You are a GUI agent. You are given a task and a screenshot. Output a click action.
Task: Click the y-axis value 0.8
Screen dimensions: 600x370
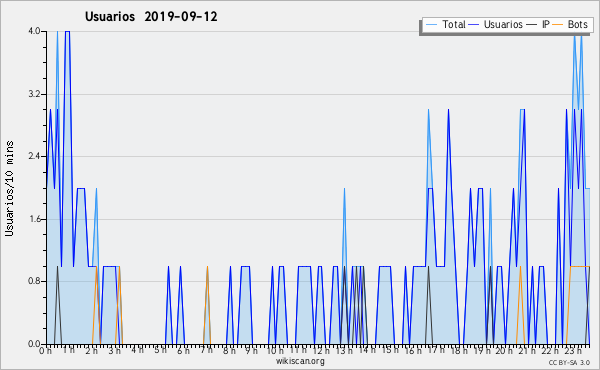click(x=34, y=281)
